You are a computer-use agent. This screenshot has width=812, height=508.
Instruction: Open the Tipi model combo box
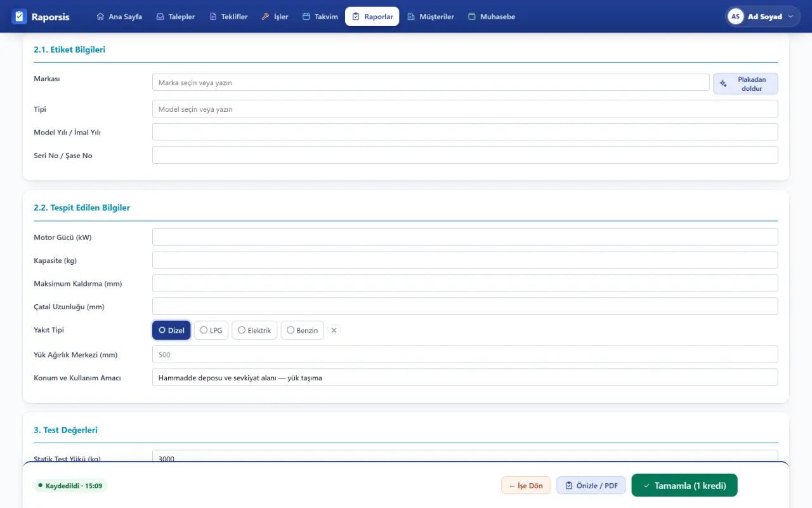point(465,109)
